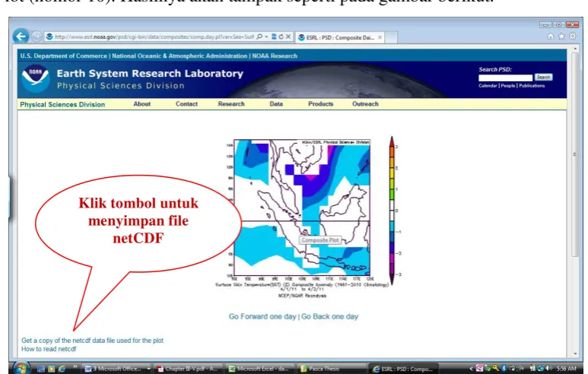The image size is (588, 374).
Task: Click the URL field showing esrl.noaa.gov
Action: [154, 36]
